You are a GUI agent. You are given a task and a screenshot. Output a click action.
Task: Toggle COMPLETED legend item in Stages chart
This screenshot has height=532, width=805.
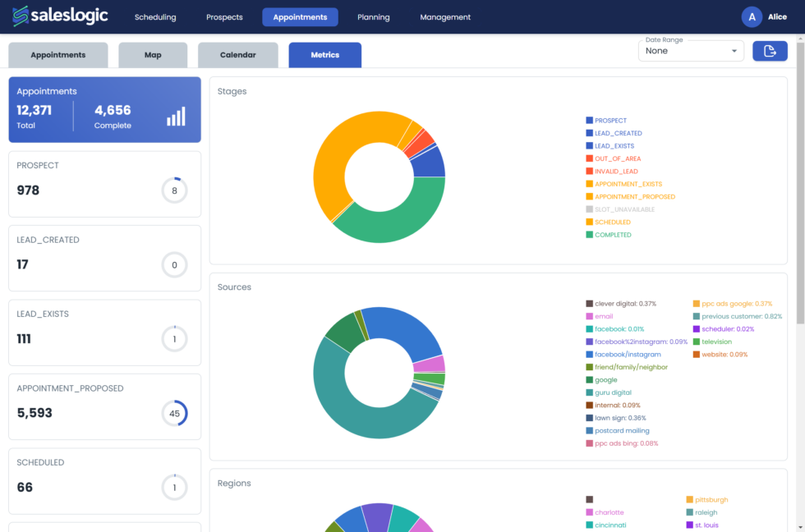point(612,235)
